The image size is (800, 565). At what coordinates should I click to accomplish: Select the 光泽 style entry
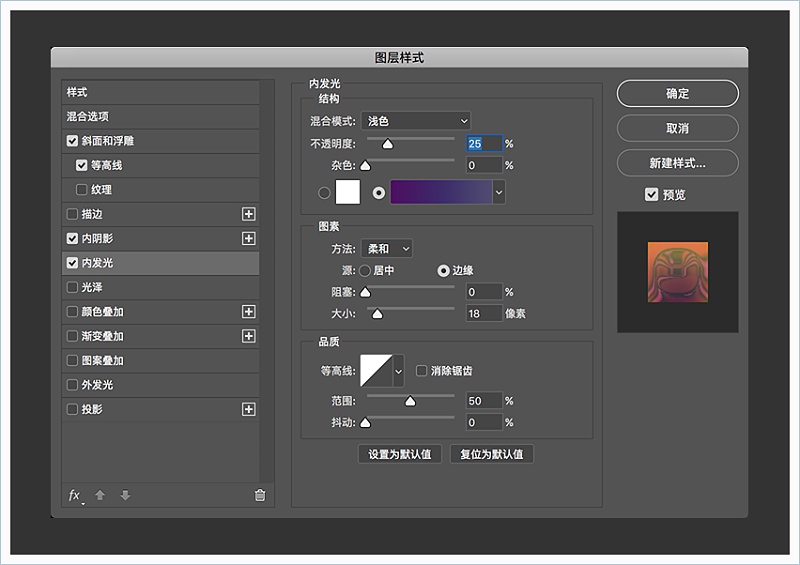click(92, 287)
